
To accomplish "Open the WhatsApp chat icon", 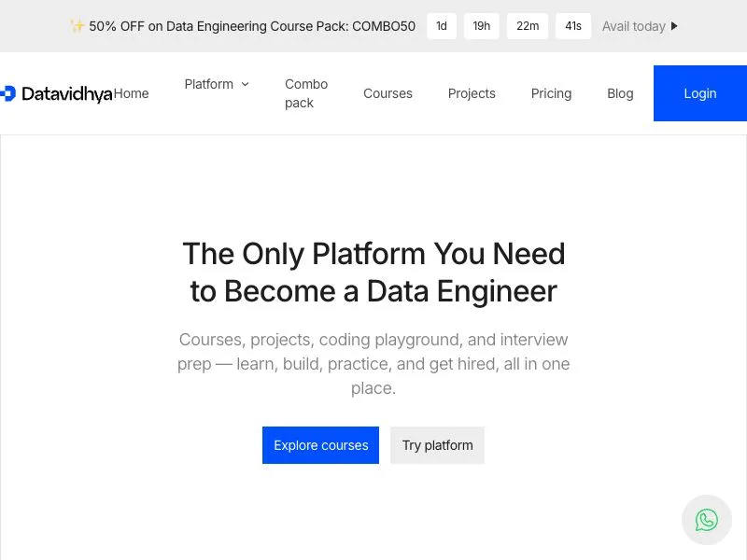I will tap(706, 520).
